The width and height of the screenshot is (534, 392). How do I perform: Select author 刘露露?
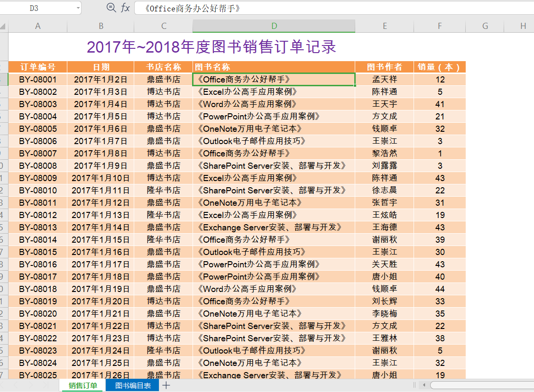pyautogui.click(x=385, y=166)
